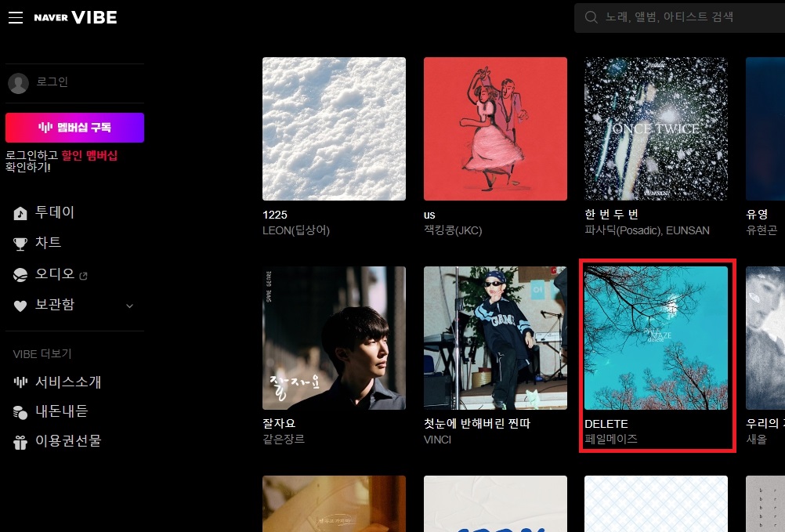Click the artist VINCI
The image size is (785, 532).
438,440
